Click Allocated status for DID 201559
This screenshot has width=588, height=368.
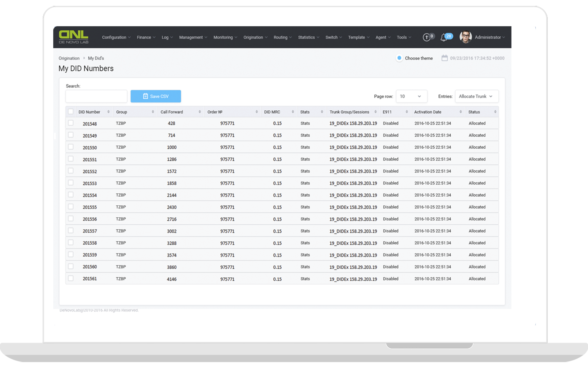click(x=477, y=255)
